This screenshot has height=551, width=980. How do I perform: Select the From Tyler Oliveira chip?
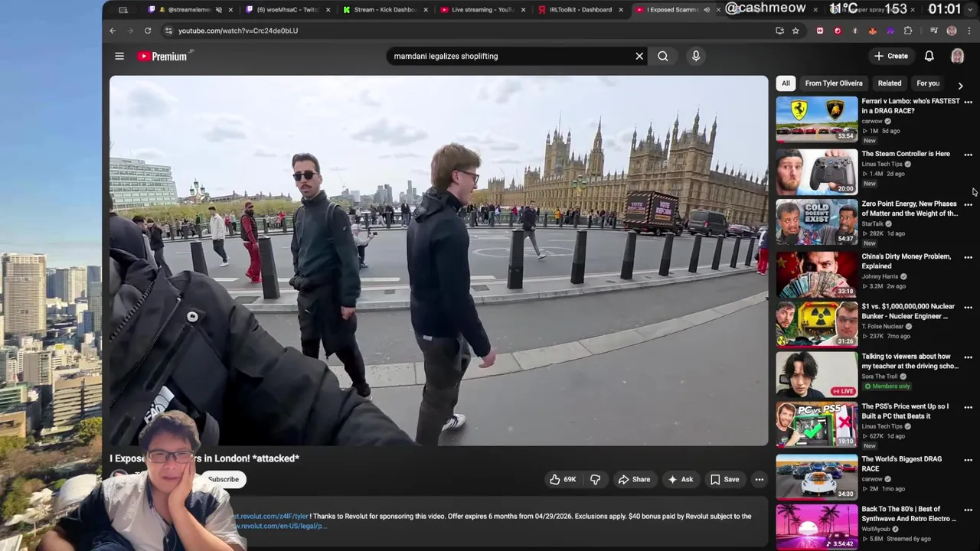(834, 83)
